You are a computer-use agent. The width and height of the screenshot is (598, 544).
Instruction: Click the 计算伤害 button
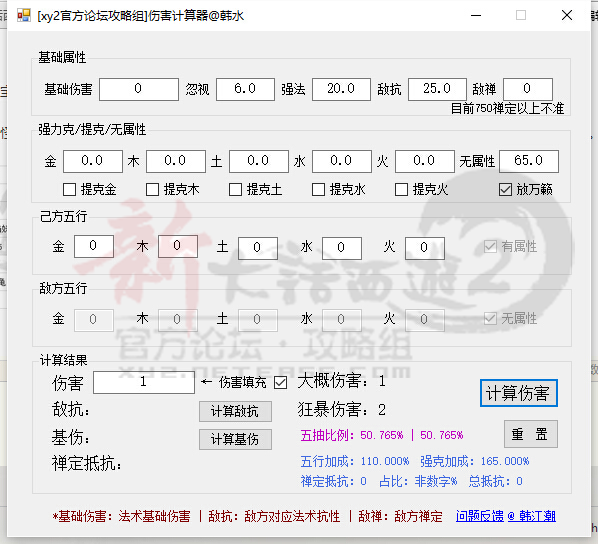pyautogui.click(x=519, y=393)
